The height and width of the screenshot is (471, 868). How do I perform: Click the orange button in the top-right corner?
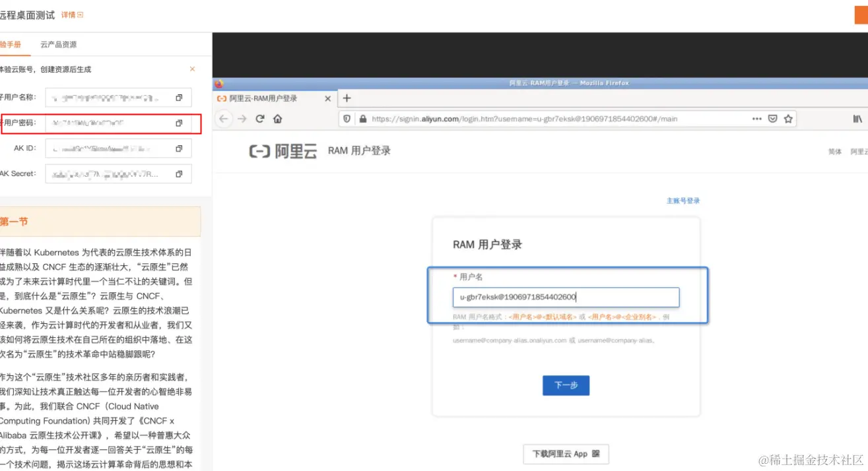tap(861, 15)
